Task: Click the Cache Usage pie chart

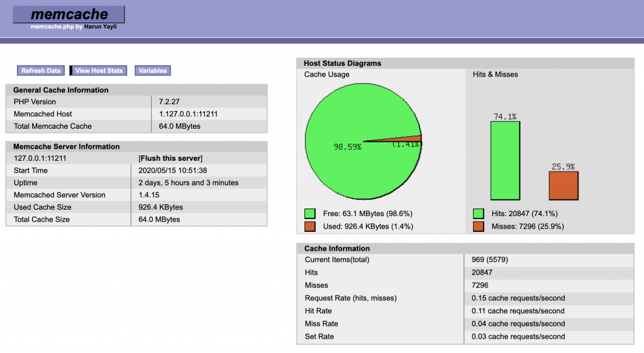Action: coord(364,141)
